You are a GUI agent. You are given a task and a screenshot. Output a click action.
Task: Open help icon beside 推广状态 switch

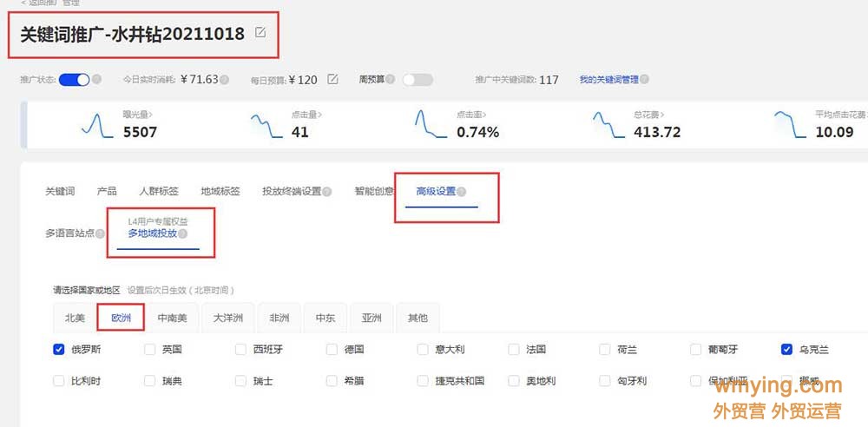[96, 79]
